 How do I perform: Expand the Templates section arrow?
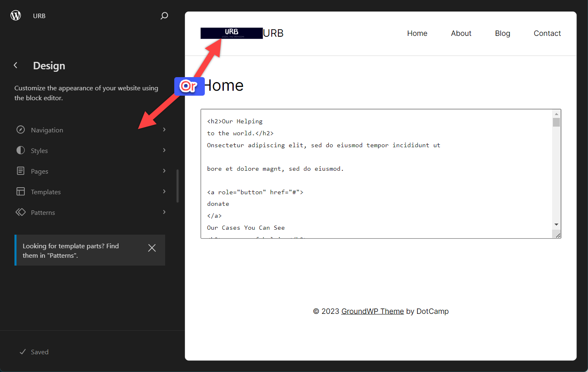[164, 191]
